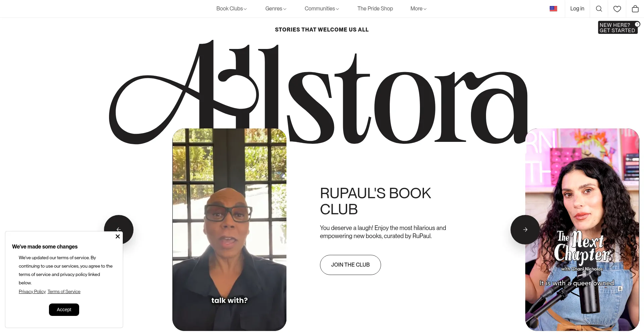
Task: Open the Privacy Policy link
Action: (32, 291)
